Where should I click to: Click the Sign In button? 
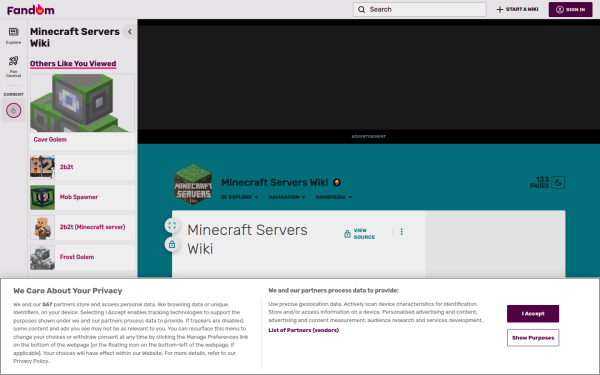tap(570, 10)
